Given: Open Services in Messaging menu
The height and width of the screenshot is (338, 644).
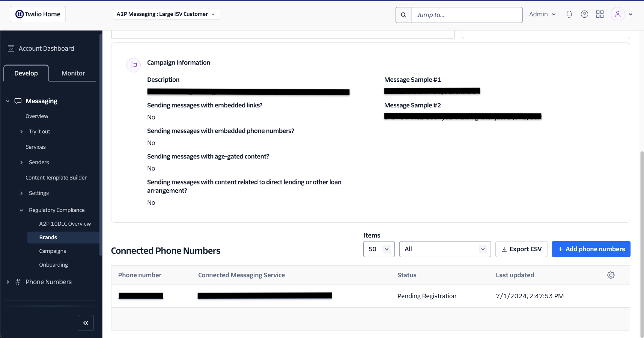Looking at the screenshot, I should [36, 147].
